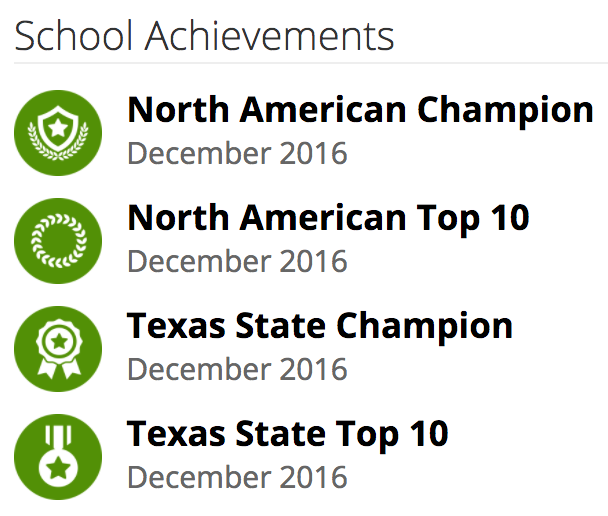608x516 pixels.
Task: Open the North American Top 10 achievement title
Action: pos(328,217)
